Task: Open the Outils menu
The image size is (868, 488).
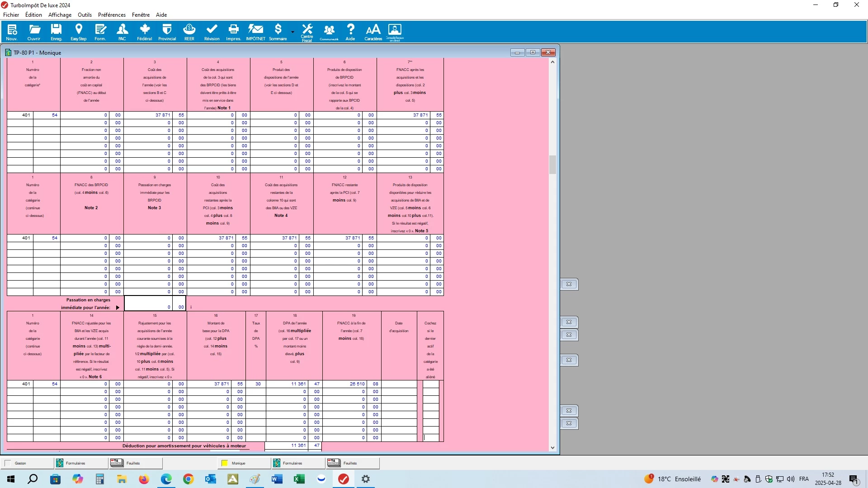Action: click(x=85, y=15)
